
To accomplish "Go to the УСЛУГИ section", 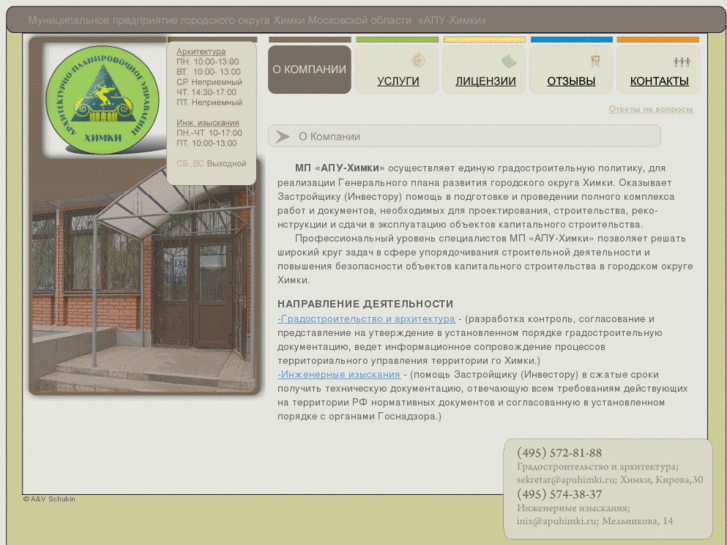I will coord(398,81).
